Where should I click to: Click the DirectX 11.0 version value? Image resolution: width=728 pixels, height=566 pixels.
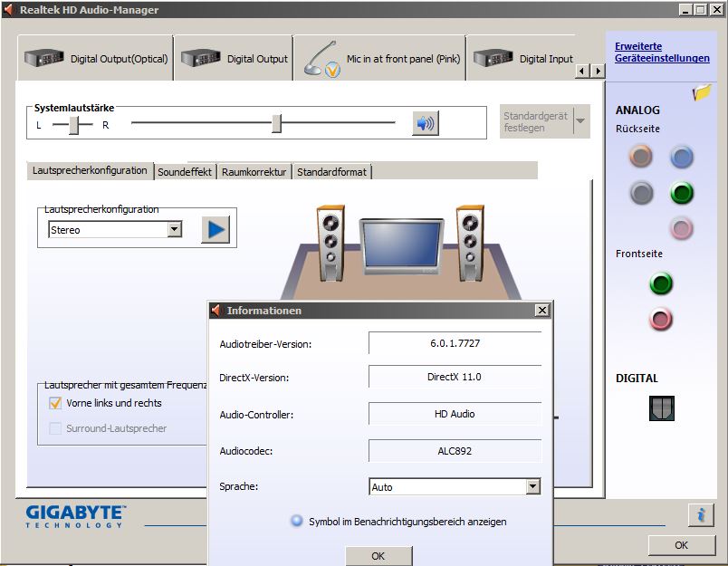(x=455, y=377)
